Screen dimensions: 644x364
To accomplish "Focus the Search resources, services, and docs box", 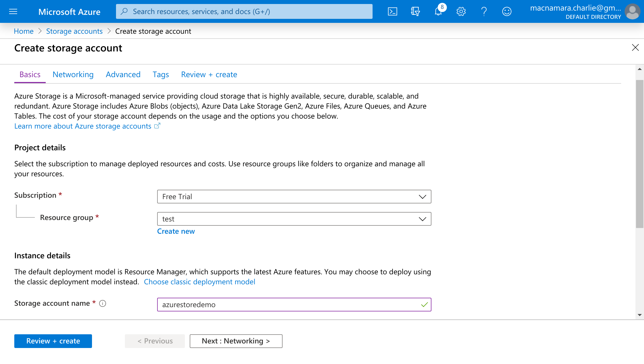I will click(x=244, y=11).
